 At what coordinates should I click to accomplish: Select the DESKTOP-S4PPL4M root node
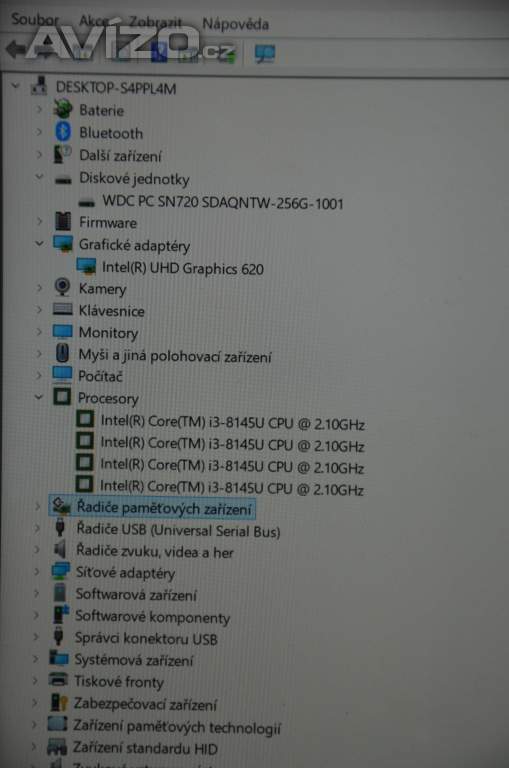[116, 88]
